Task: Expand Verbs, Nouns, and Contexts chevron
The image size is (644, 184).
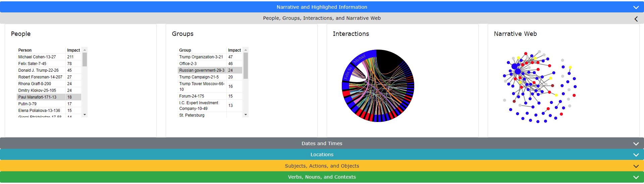Action: [636, 177]
